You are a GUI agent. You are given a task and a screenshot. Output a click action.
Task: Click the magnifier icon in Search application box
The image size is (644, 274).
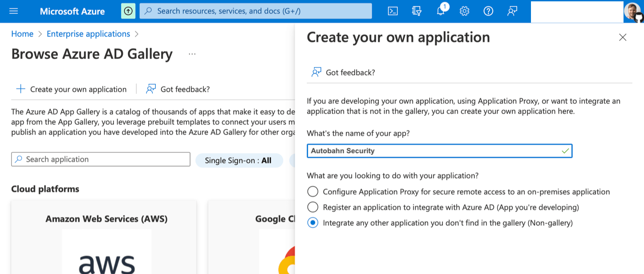click(x=19, y=159)
